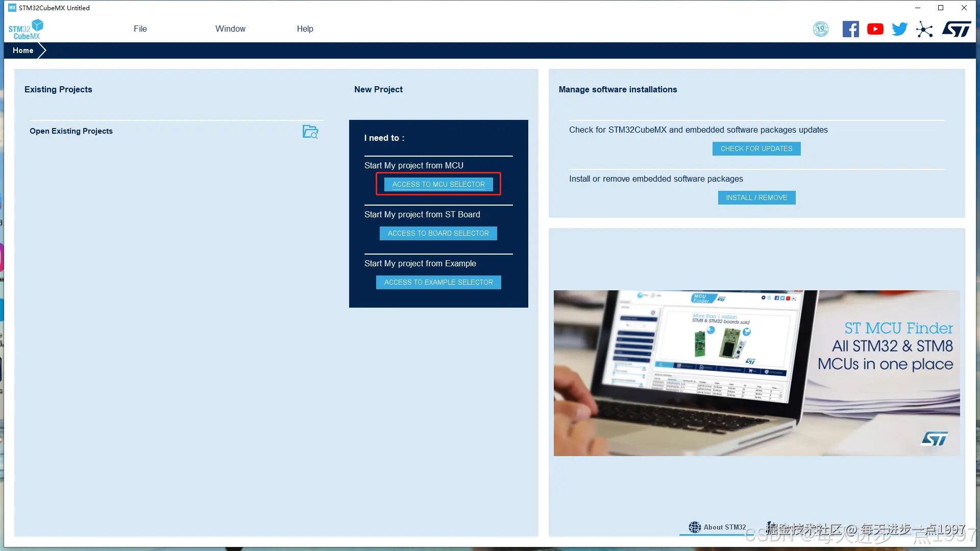Open the 10 years anniversary badge icon
Viewport: 980px width, 551px height.
821,29
